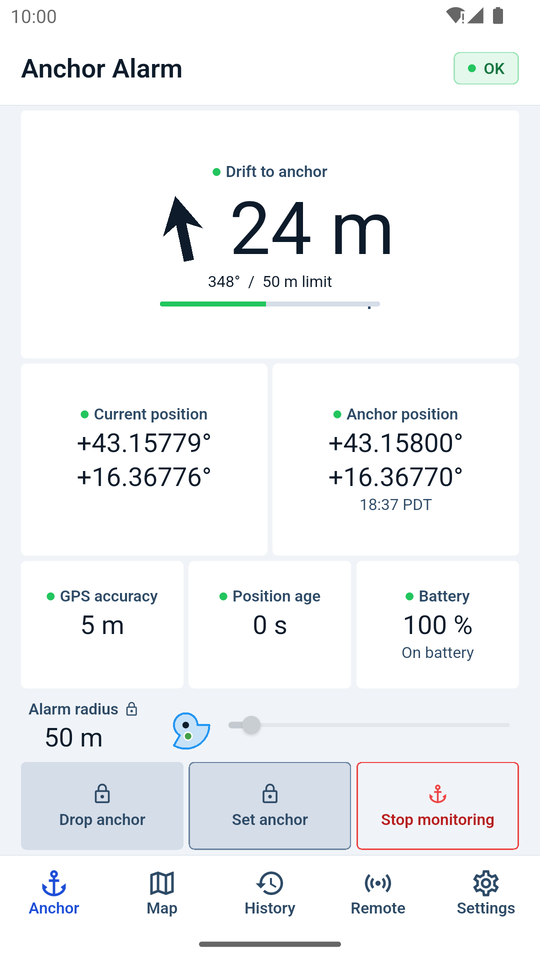Tap the 18:37 PDT timestamp

point(396,505)
